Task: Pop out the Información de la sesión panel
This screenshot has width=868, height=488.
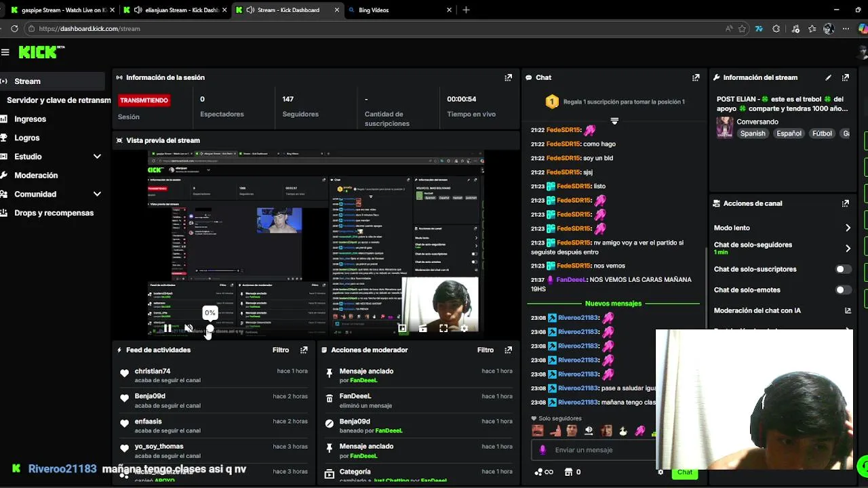Action: pyautogui.click(x=509, y=78)
